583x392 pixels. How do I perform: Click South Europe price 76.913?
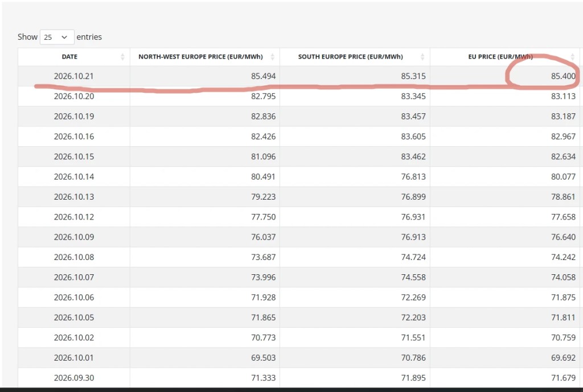(413, 237)
